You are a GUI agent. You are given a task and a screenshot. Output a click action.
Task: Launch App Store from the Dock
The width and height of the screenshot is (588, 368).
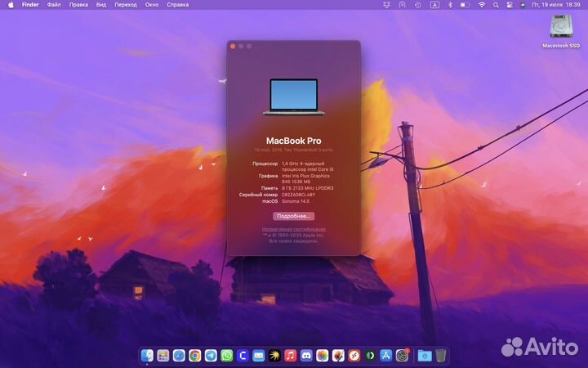[385, 355]
